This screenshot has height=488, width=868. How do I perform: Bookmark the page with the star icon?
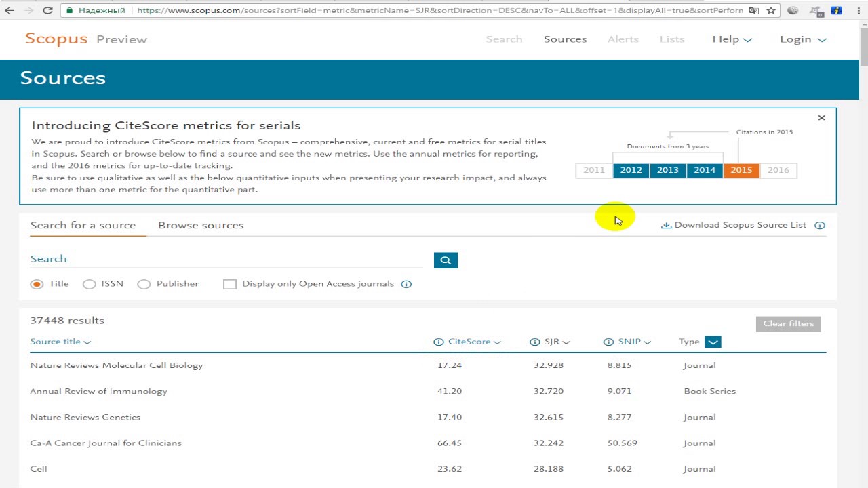[771, 10]
